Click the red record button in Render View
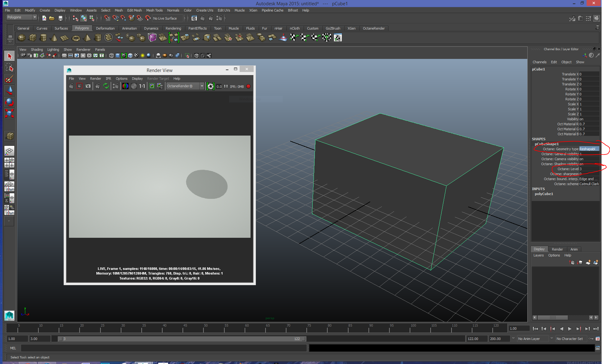Screen dimensions: 610x364 (x=248, y=87)
